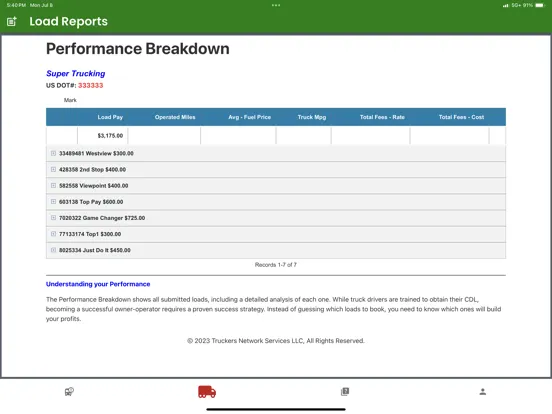Image resolution: width=552 pixels, height=414 pixels.
Task: Open the profile tab in the bottom bar
Action: 483,391
